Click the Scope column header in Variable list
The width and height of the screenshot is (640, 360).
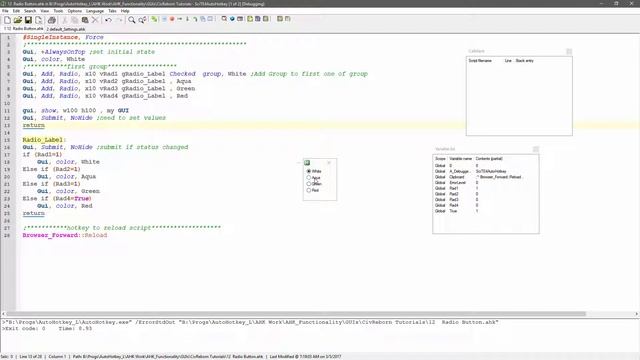pos(440,158)
